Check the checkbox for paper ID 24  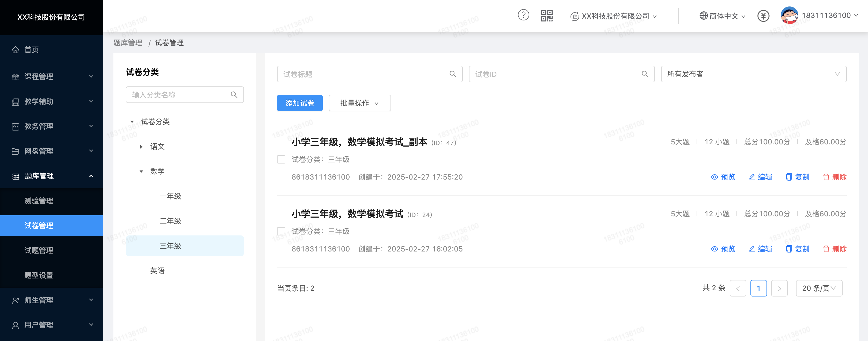pyautogui.click(x=281, y=231)
